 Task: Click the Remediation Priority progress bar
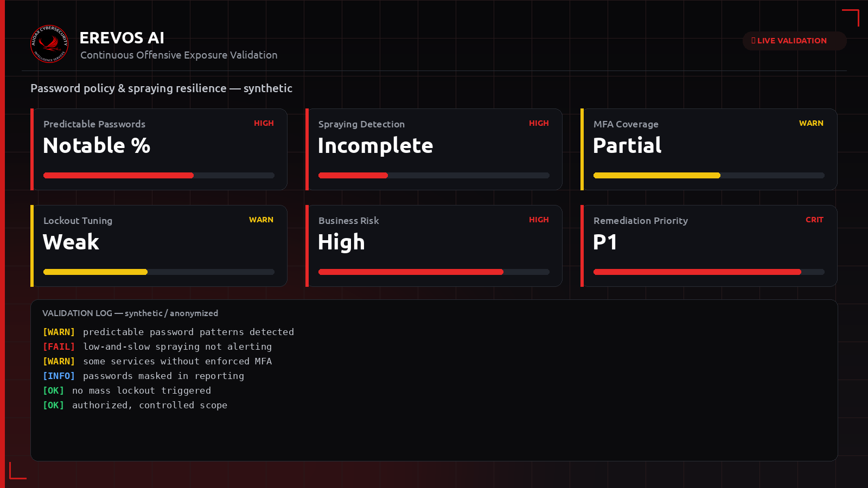(709, 272)
